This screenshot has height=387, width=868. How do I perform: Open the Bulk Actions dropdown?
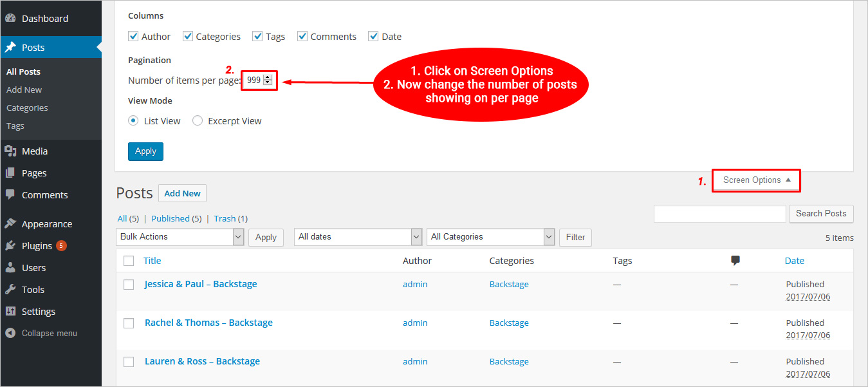pyautogui.click(x=180, y=237)
